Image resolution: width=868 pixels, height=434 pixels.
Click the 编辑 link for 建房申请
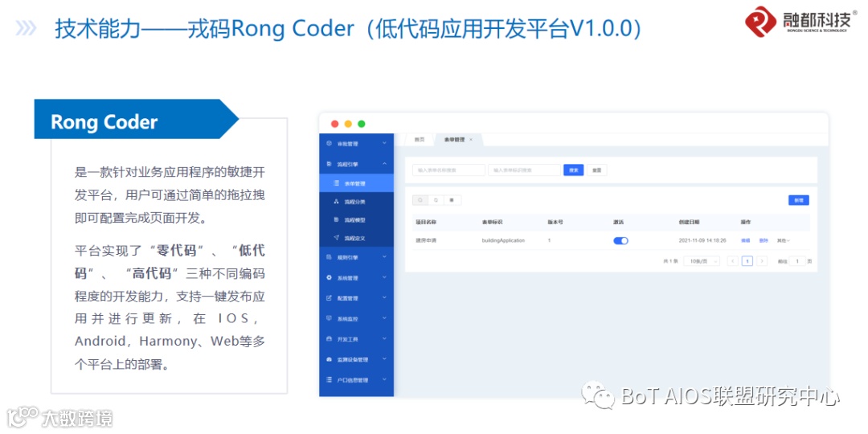(x=746, y=241)
